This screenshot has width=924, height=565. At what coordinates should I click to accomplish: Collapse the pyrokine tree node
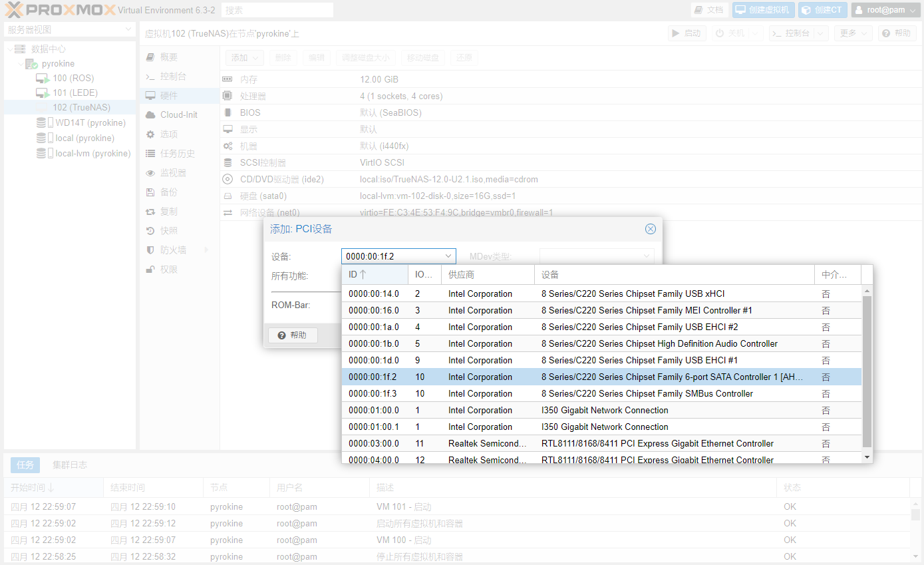pyautogui.click(x=20, y=64)
